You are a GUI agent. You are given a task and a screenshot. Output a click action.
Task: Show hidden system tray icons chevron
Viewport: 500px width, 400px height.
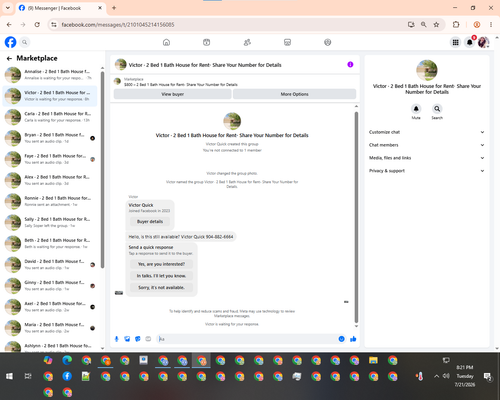click(x=436, y=376)
